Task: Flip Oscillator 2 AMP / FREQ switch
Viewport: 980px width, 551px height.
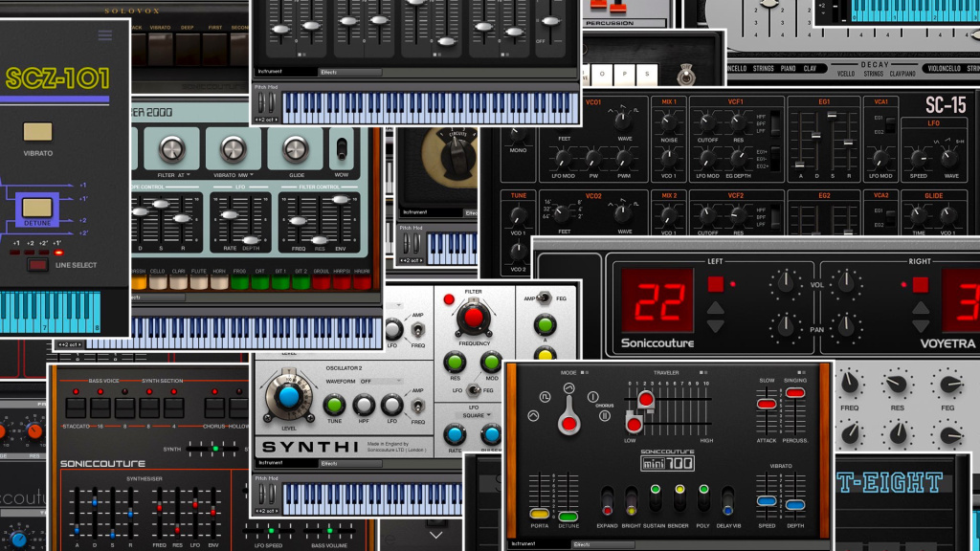Action: pyautogui.click(x=418, y=406)
